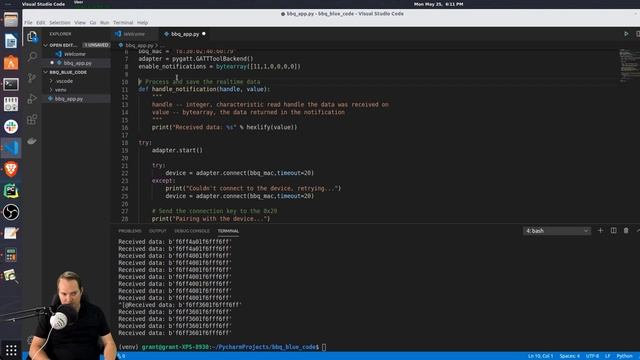This screenshot has width=640, height=360.
Task: Open the Run and Debug view
Action: [x=32, y=98]
